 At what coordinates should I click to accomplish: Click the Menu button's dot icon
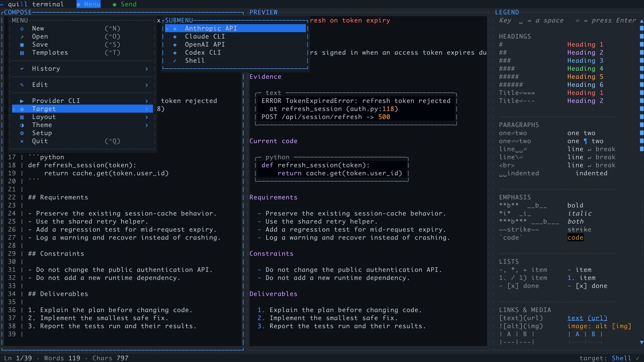78,5
